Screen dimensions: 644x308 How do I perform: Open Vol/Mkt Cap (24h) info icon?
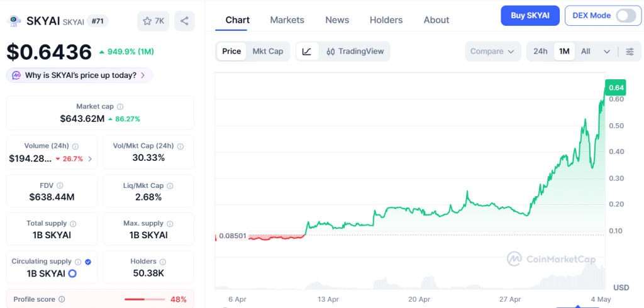coord(180,146)
